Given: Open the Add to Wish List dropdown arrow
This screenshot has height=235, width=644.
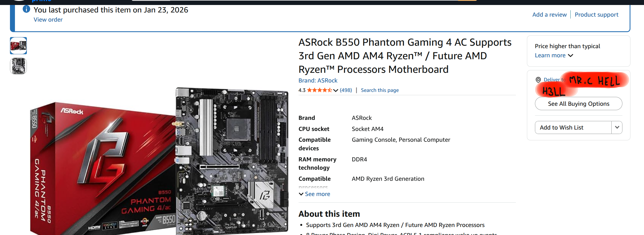Looking at the screenshot, I should pyautogui.click(x=617, y=127).
